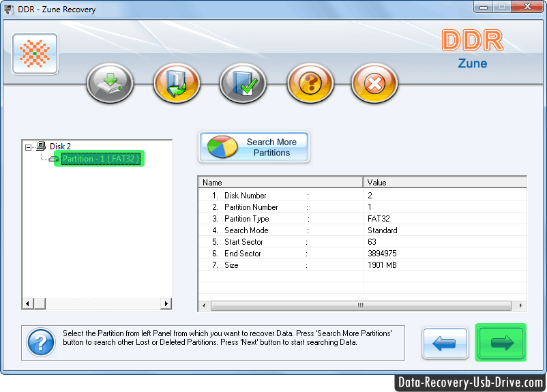
Task: Click the app icon in title bar
Action: tap(9, 10)
